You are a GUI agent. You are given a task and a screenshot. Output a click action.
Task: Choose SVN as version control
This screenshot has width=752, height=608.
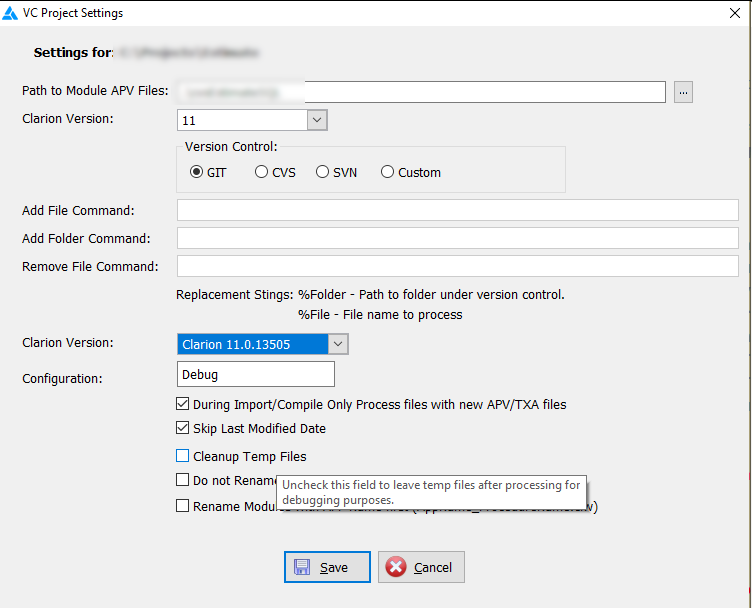pyautogui.click(x=323, y=172)
